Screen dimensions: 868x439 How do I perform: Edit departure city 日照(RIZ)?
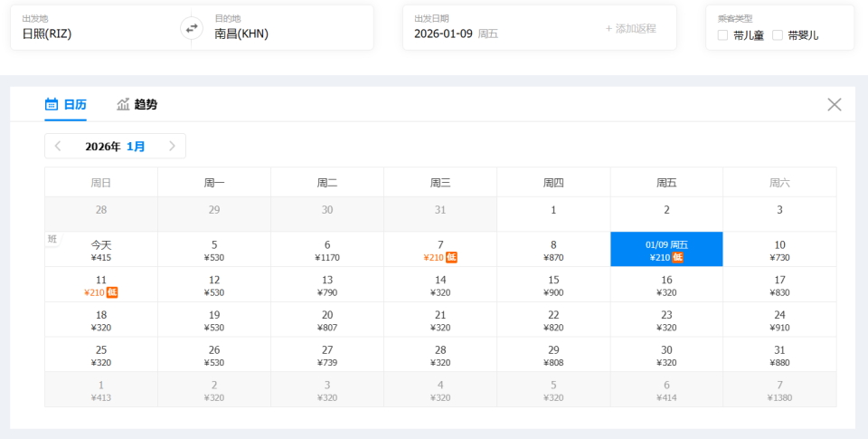pyautogui.click(x=47, y=33)
